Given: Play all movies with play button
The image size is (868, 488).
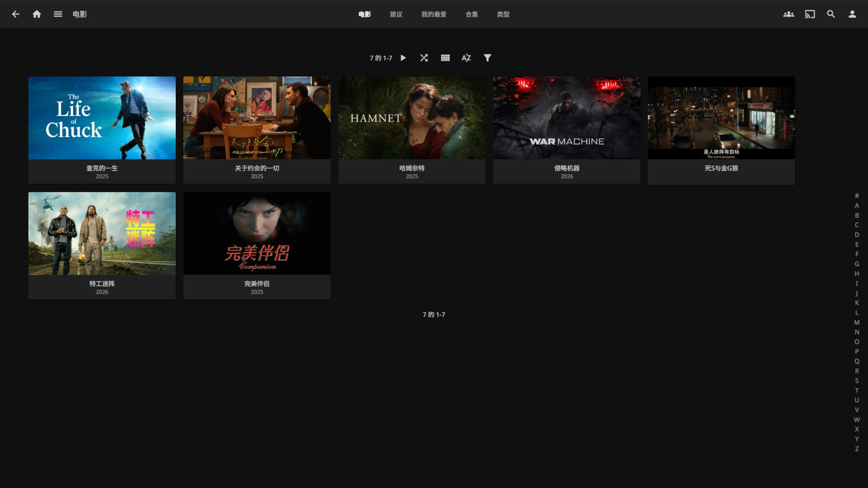Looking at the screenshot, I should tap(403, 58).
